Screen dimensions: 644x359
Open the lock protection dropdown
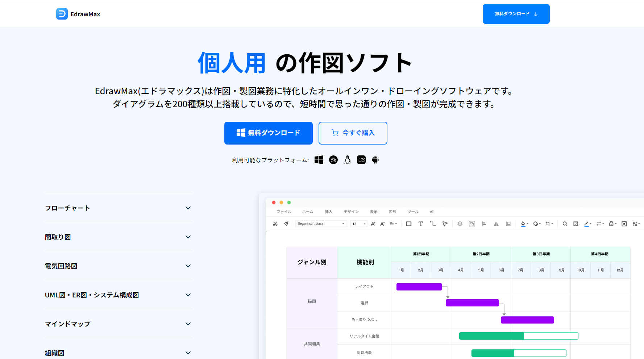pos(612,224)
